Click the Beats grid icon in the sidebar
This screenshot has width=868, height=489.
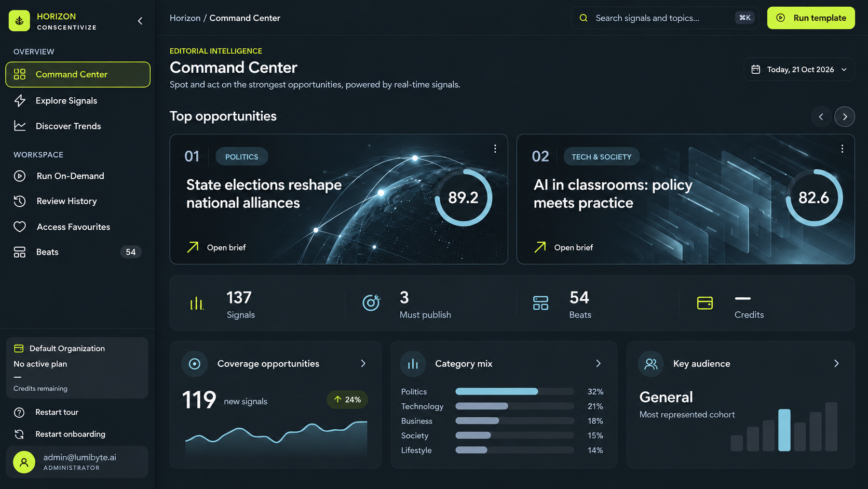[20, 252]
